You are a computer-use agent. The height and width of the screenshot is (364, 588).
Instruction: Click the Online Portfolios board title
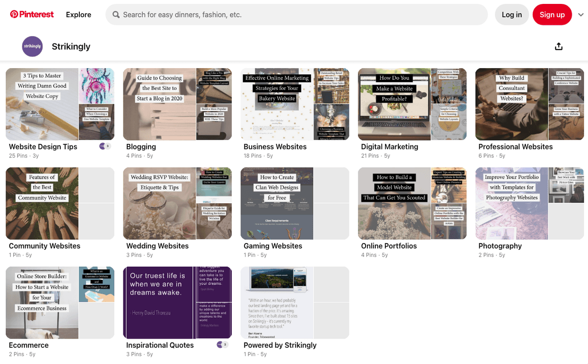(389, 246)
